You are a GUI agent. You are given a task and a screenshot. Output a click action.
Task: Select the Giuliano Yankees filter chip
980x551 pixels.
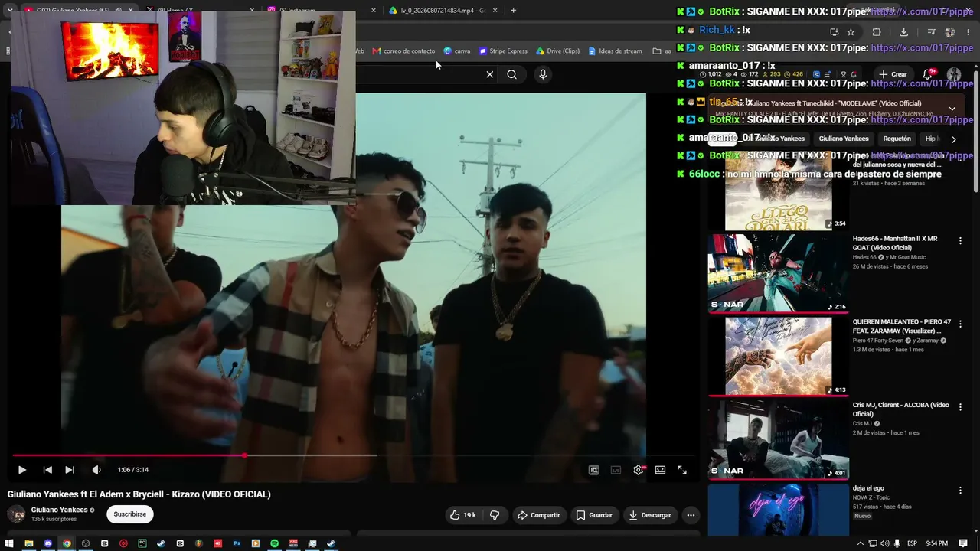click(844, 139)
